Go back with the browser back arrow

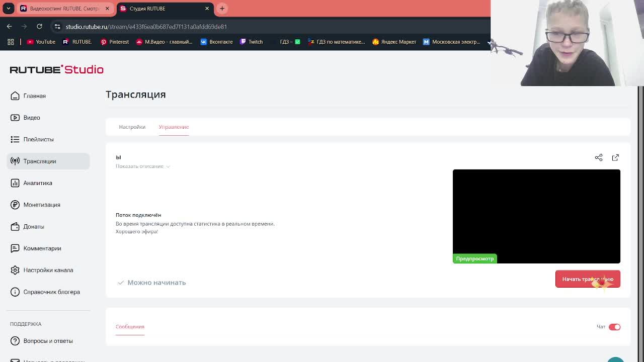click(x=10, y=26)
